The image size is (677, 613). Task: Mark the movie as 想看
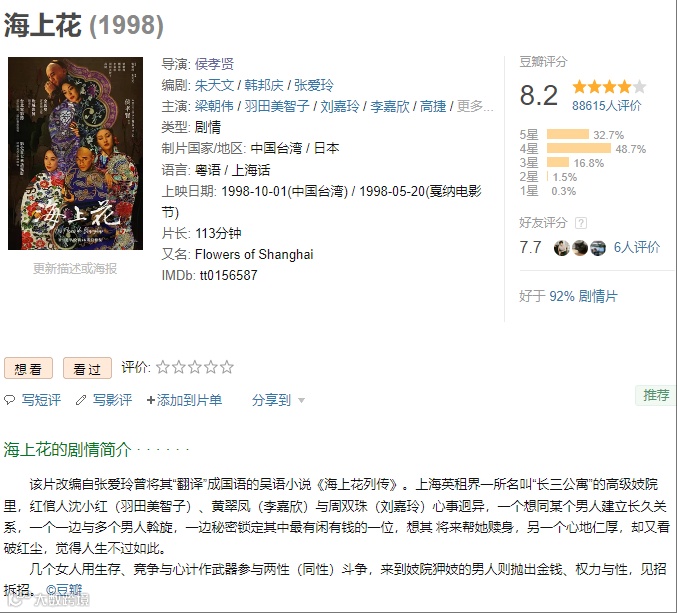coord(28,368)
